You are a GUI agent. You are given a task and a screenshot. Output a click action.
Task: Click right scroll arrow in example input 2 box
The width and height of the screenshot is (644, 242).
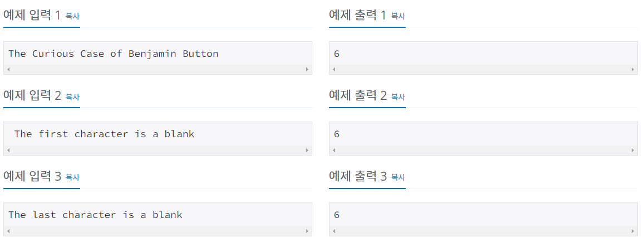point(307,150)
